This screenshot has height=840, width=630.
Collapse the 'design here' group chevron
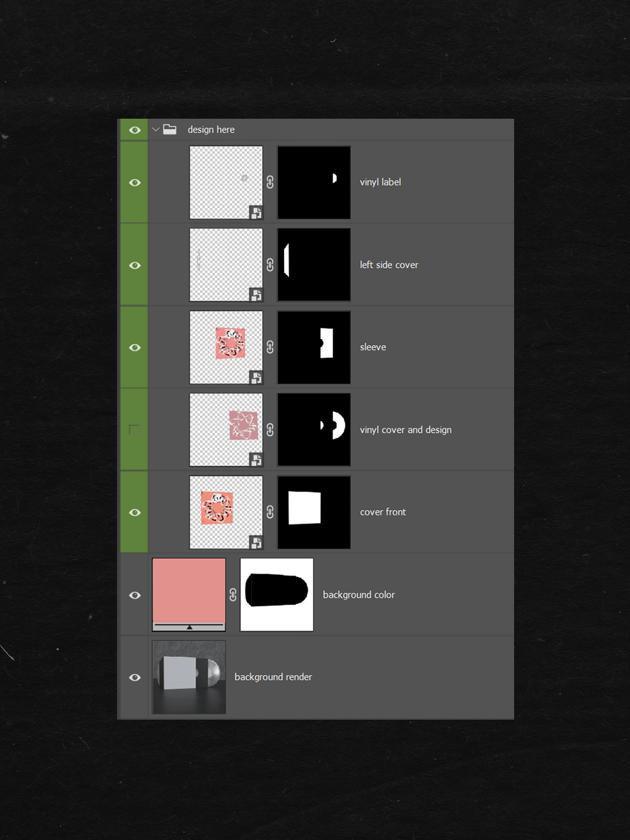[156, 130]
